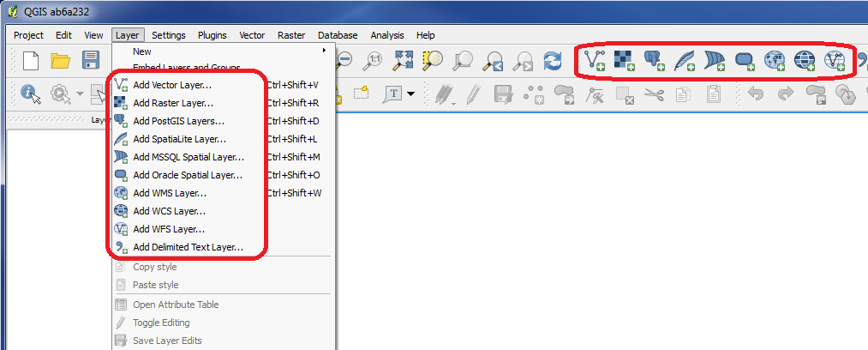Image resolution: width=868 pixels, height=350 pixels.
Task: Click the Add Raster Layer toolbar icon
Action: 625,60
